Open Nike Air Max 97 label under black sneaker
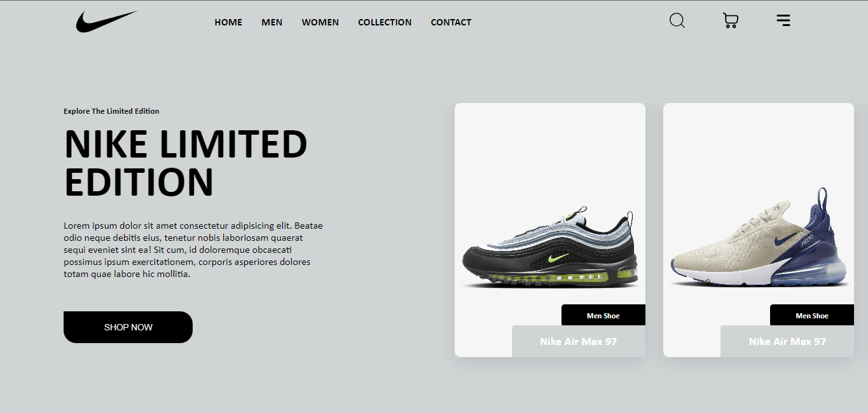Image resolution: width=868 pixels, height=413 pixels. (578, 341)
